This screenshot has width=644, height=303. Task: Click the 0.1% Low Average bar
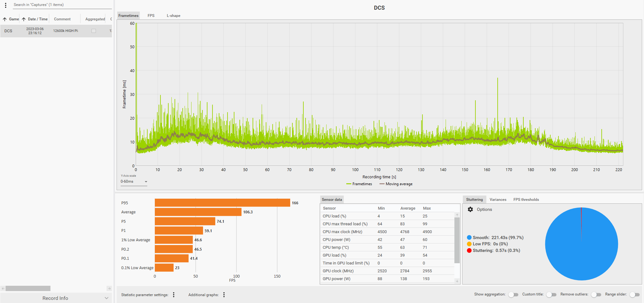pos(164,268)
